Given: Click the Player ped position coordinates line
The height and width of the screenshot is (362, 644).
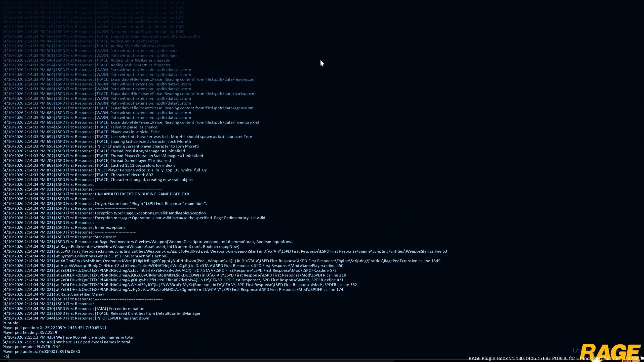Looking at the screenshot, I should (54, 328).
